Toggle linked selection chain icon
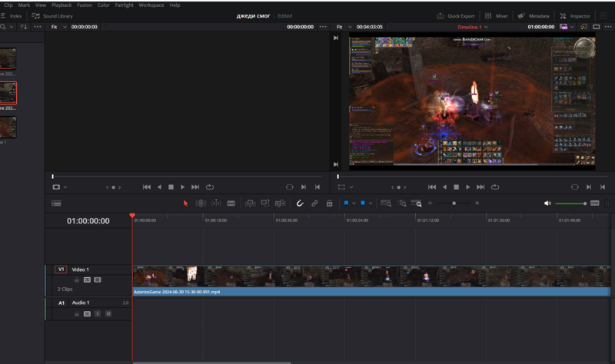615x364 pixels. (x=314, y=204)
